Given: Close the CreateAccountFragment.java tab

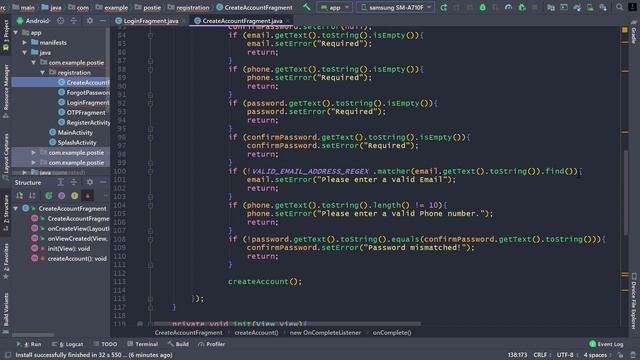Looking at the screenshot, I should [x=288, y=21].
